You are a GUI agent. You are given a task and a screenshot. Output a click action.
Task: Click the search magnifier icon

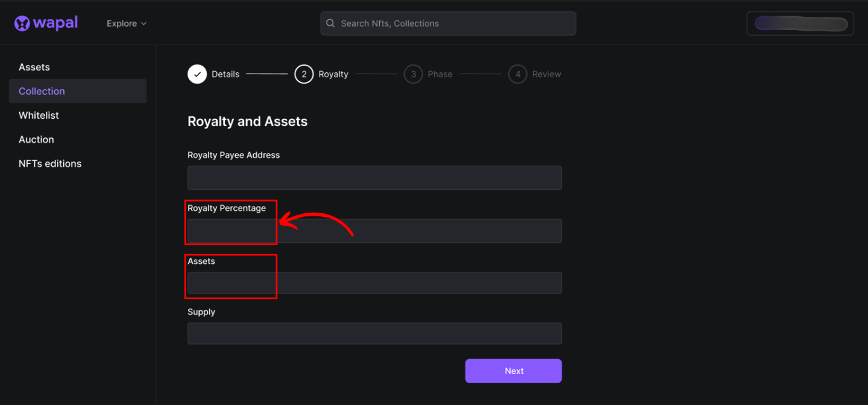coord(330,24)
